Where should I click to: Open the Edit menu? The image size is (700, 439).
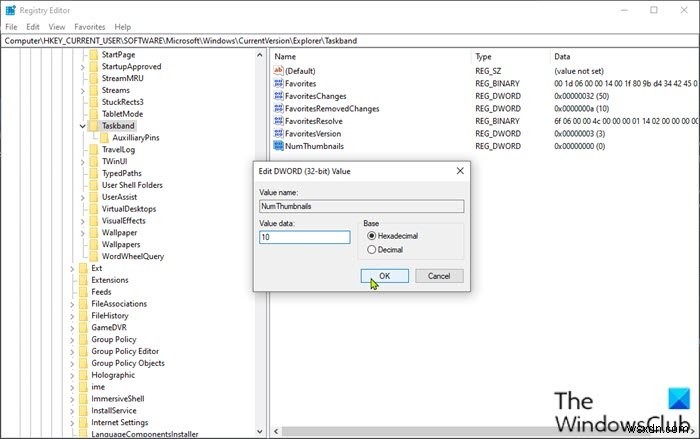33,27
